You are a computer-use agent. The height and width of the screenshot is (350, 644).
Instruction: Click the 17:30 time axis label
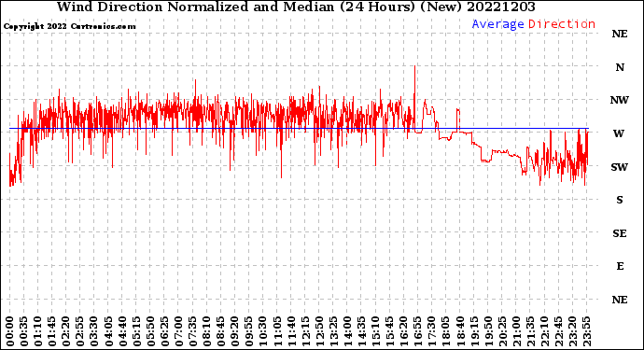431,331
